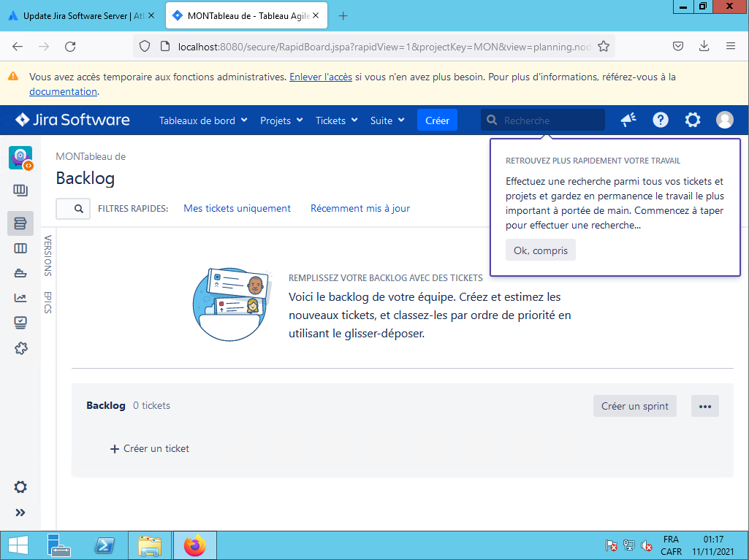Toggle the Mes tickets uniquement quick filter
This screenshot has height=560, width=749.
pos(237,208)
